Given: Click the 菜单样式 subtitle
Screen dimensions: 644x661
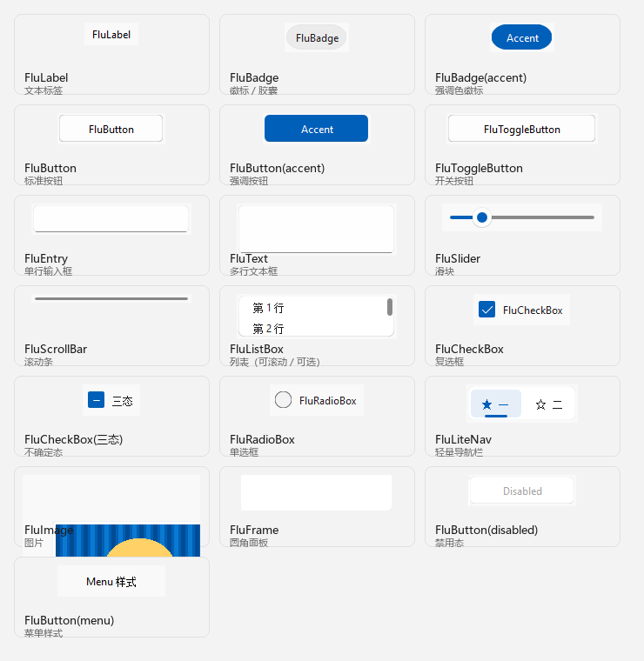Looking at the screenshot, I should coord(44,633).
